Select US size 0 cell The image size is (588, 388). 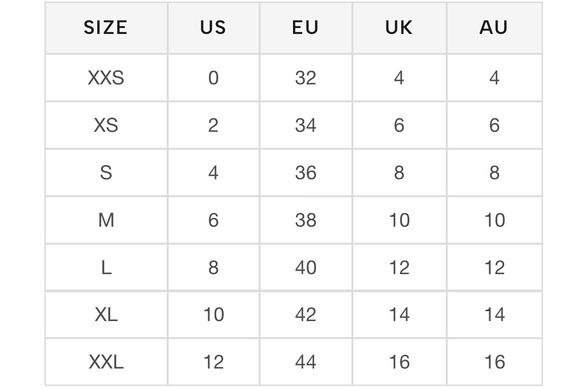click(213, 78)
